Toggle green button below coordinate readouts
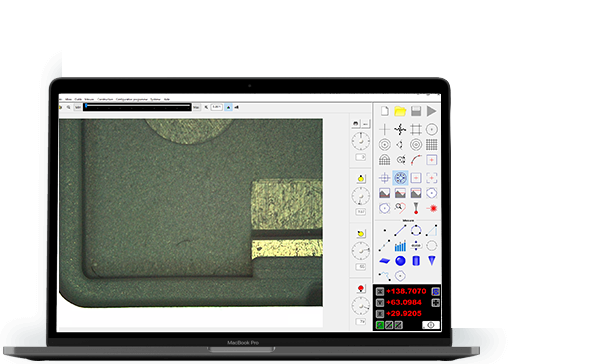590x364 pixels. point(380,325)
